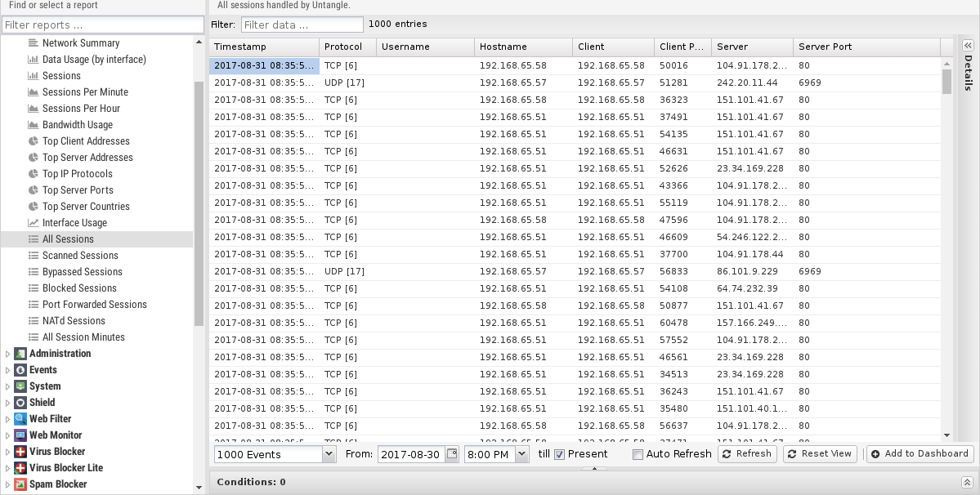The height and width of the screenshot is (495, 980).
Task: Expand the Administration tree node
Action: 8,354
